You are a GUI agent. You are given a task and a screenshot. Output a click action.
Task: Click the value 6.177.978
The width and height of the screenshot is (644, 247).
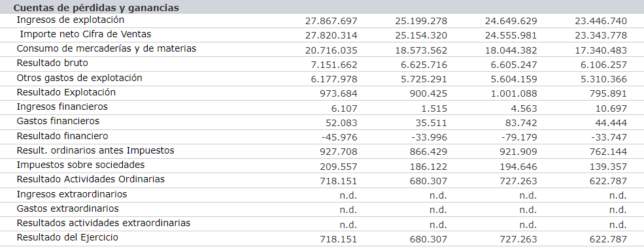[x=334, y=79]
